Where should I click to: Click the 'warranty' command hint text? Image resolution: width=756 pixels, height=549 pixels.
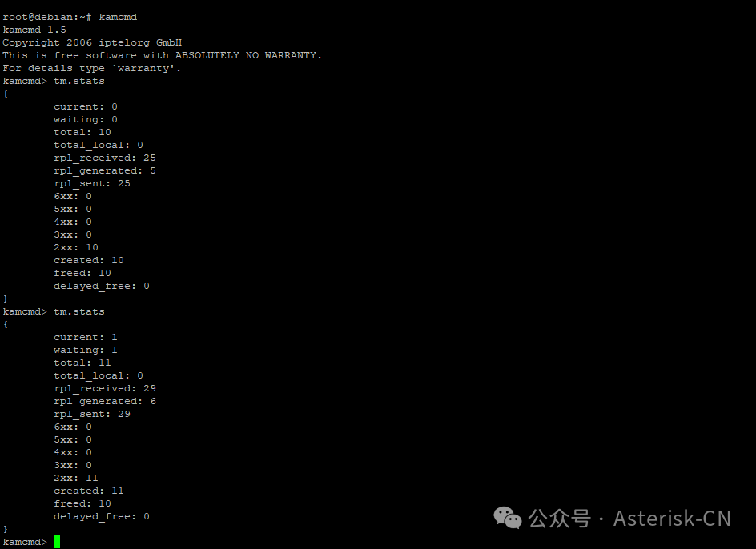pyautogui.click(x=146, y=69)
